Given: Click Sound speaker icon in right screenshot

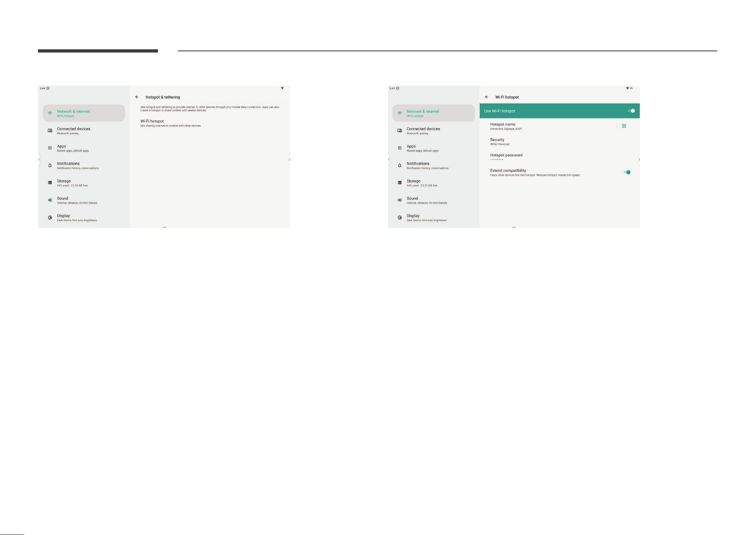Looking at the screenshot, I should click(x=400, y=200).
